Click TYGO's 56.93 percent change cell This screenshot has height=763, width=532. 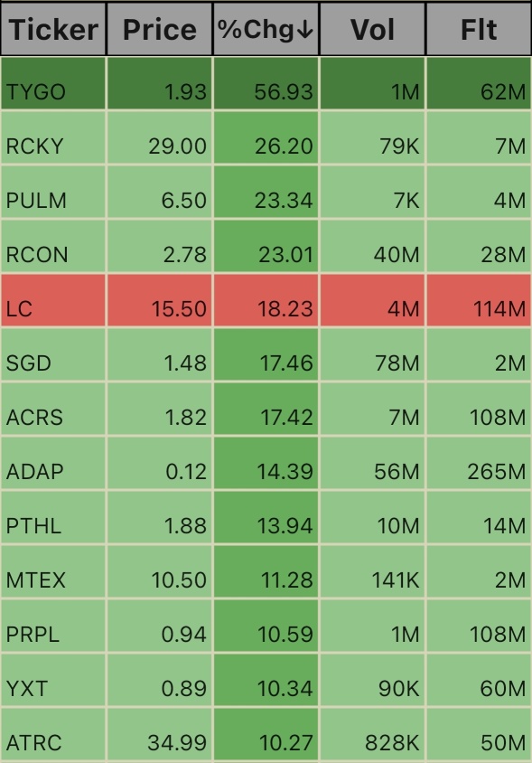click(x=266, y=83)
